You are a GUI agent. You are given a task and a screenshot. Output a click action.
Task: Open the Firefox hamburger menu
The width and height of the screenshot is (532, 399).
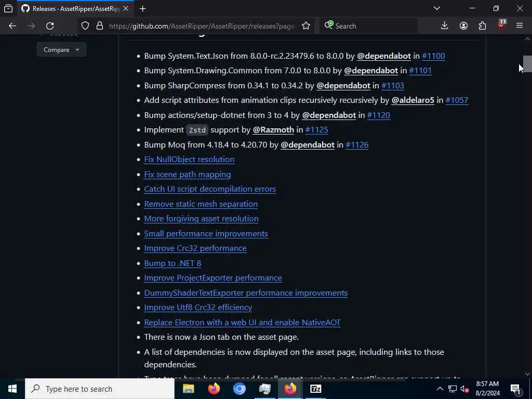(x=520, y=26)
